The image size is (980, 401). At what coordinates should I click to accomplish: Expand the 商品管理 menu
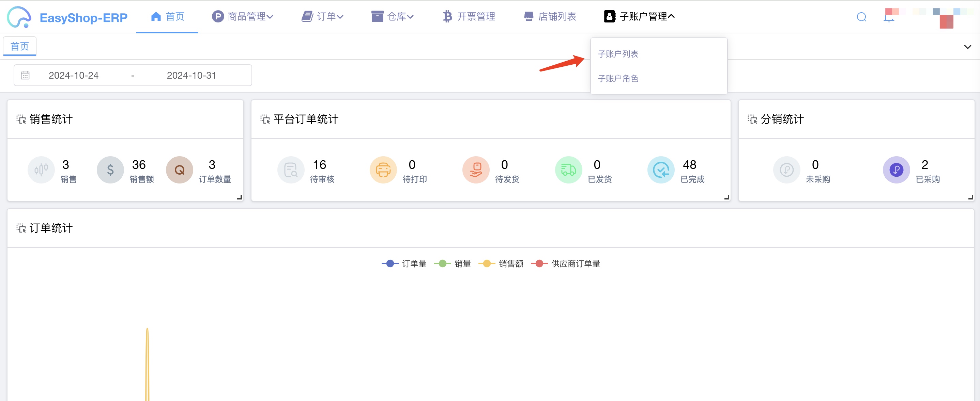243,17
